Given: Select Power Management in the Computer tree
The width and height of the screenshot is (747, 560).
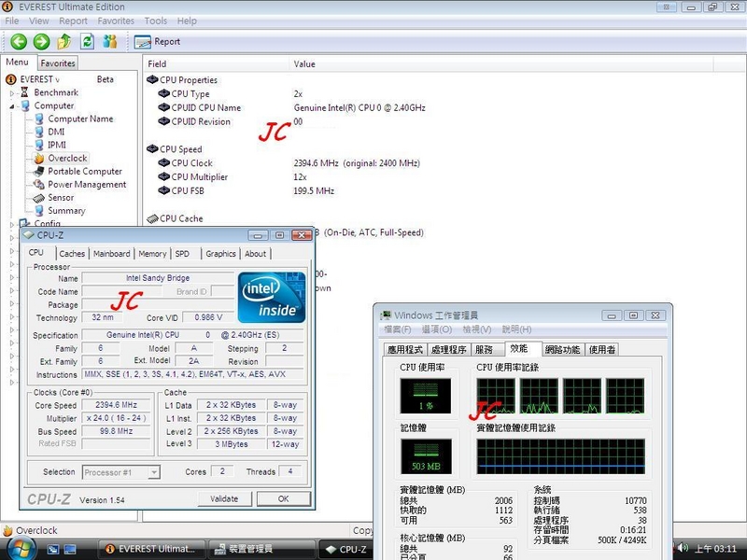Looking at the screenshot, I should pos(87,185).
